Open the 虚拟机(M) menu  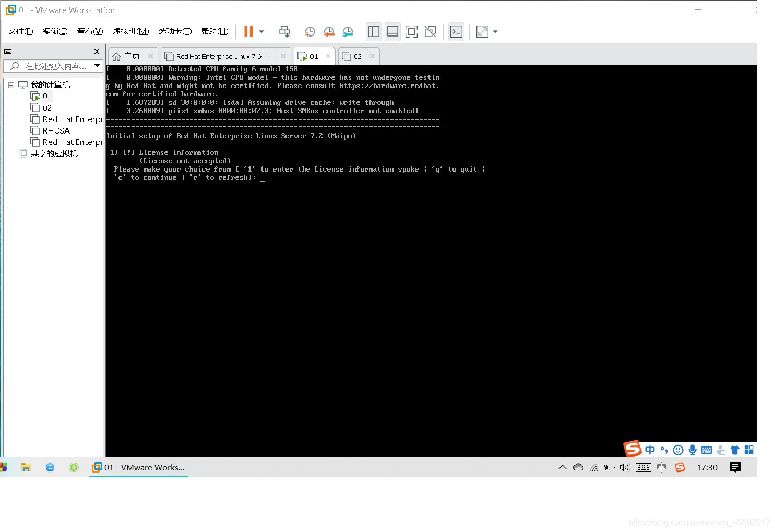coord(130,31)
